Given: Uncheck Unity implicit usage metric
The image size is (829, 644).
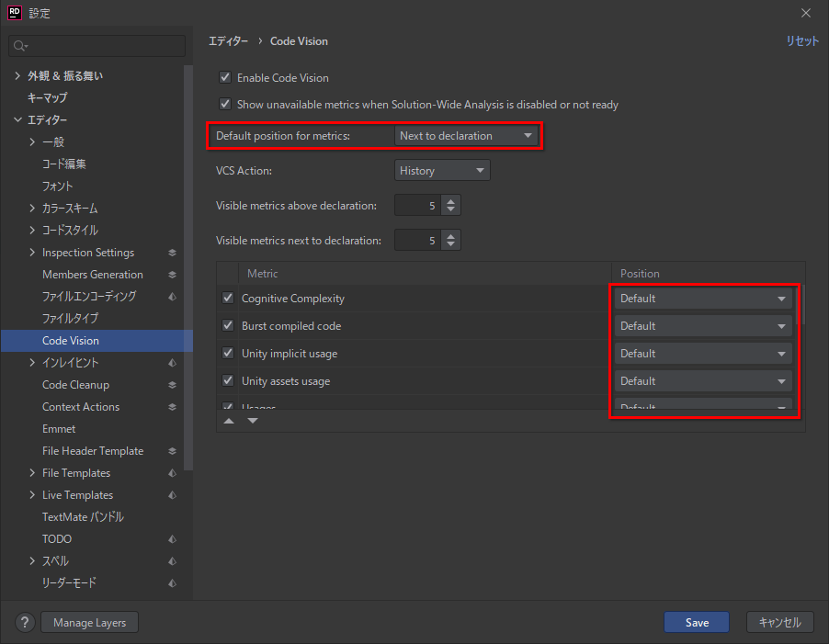Looking at the screenshot, I should pyautogui.click(x=228, y=353).
